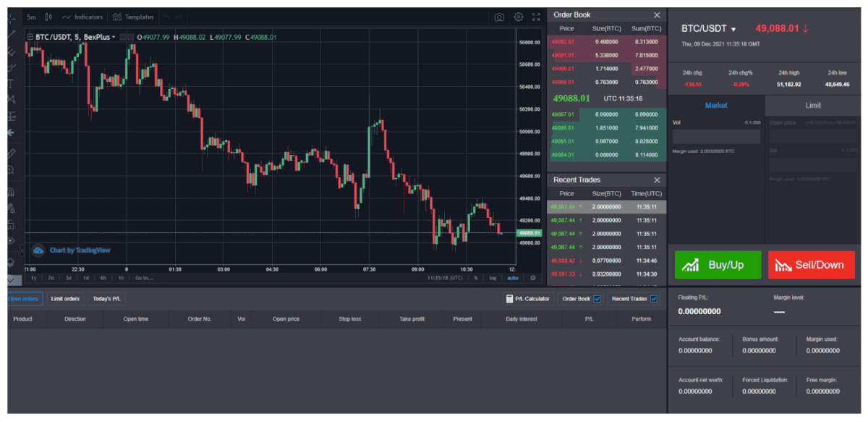Open the candlestick chart style selector
Screen dimensions: 868x422
[x=48, y=17]
